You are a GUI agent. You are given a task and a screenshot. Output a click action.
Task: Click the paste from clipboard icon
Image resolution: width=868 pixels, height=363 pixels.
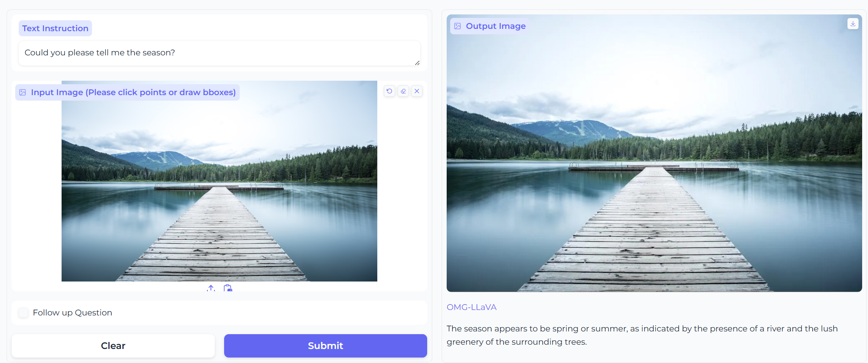(x=228, y=288)
